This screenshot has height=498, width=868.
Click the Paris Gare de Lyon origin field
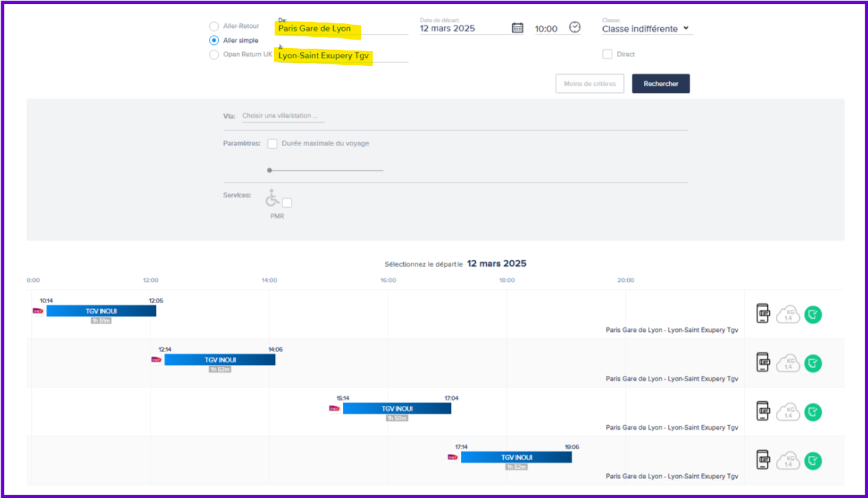pos(341,29)
